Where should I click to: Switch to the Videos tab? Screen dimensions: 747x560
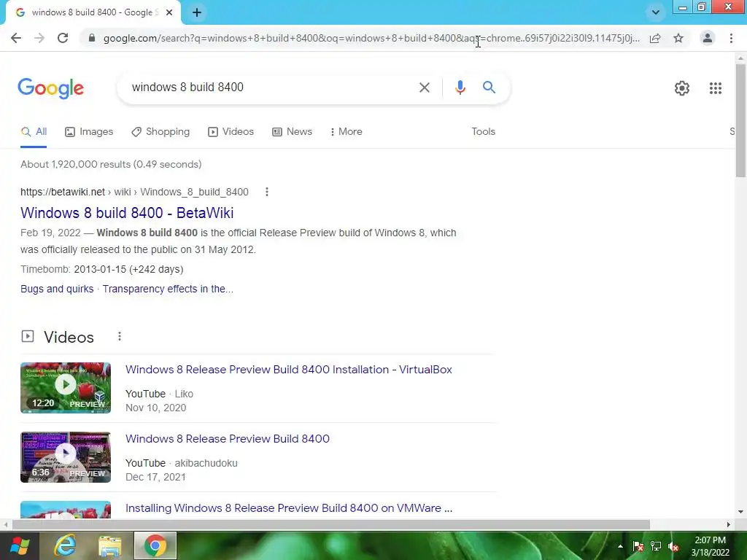click(x=231, y=132)
